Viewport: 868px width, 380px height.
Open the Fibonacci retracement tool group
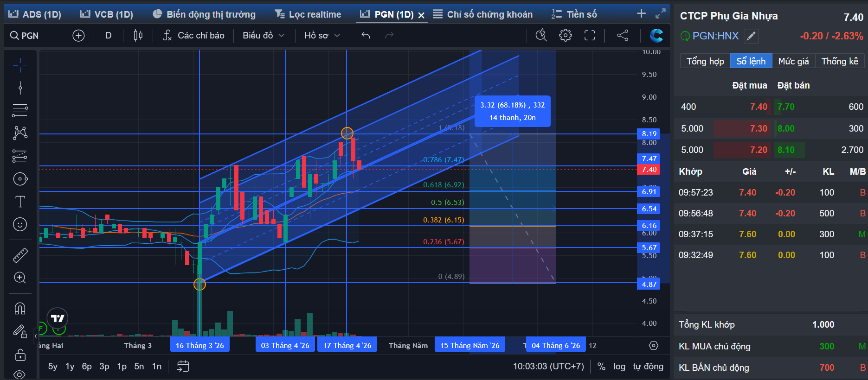coord(20,110)
